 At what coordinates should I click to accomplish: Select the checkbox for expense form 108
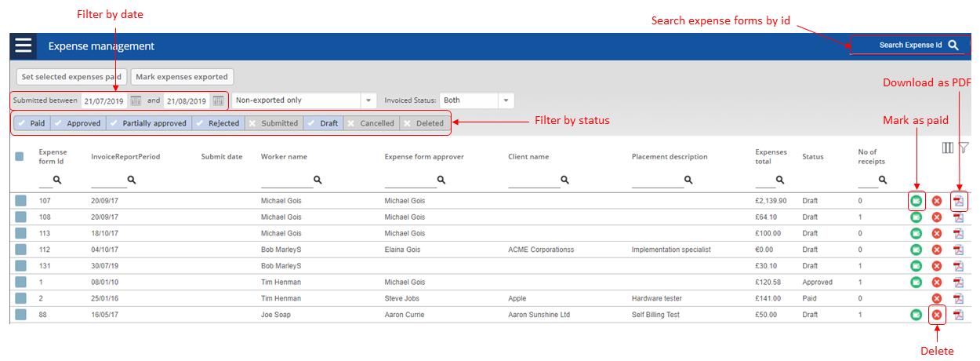[20, 217]
